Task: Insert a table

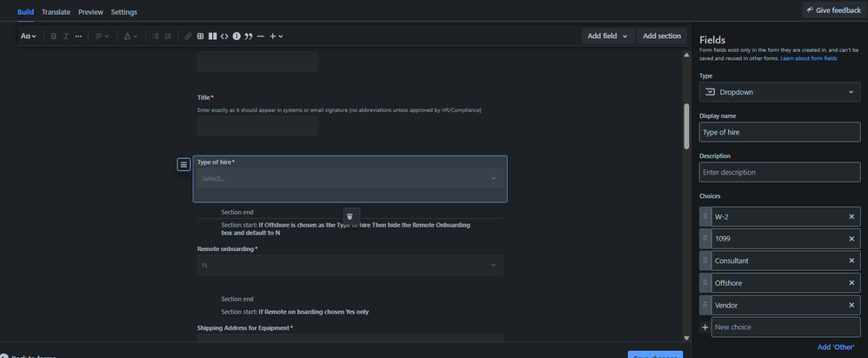Action: click(x=200, y=36)
